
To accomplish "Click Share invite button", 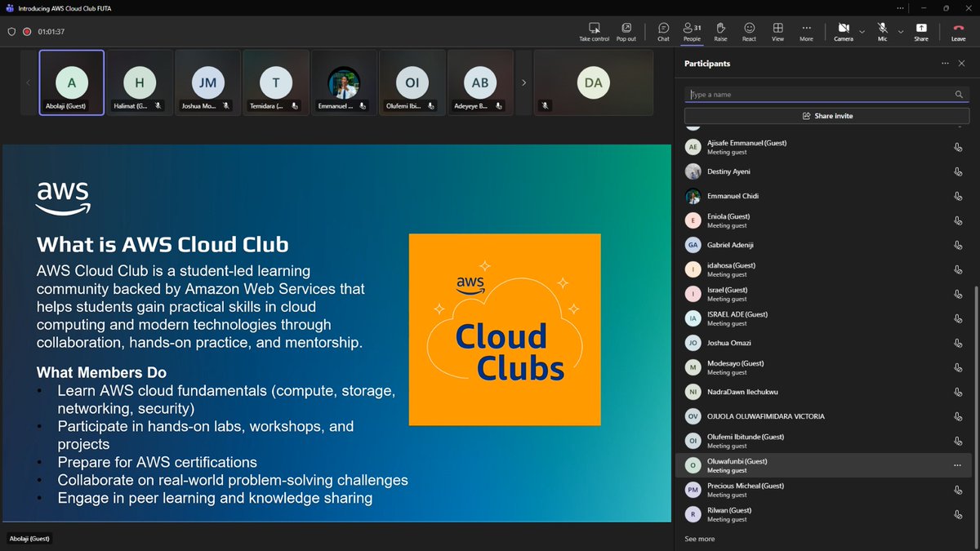I will 827,116.
